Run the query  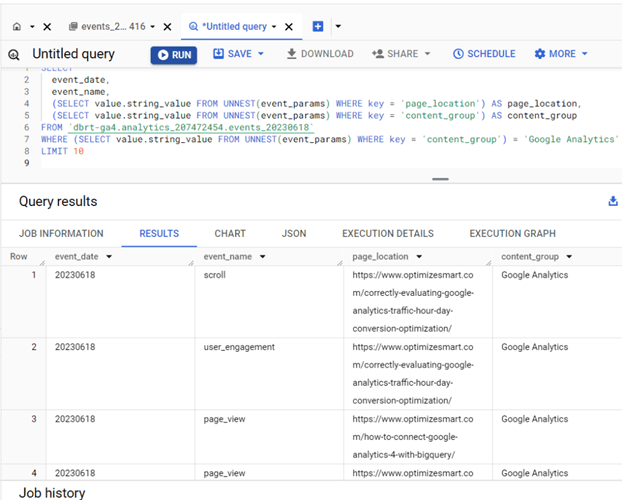coord(174,55)
